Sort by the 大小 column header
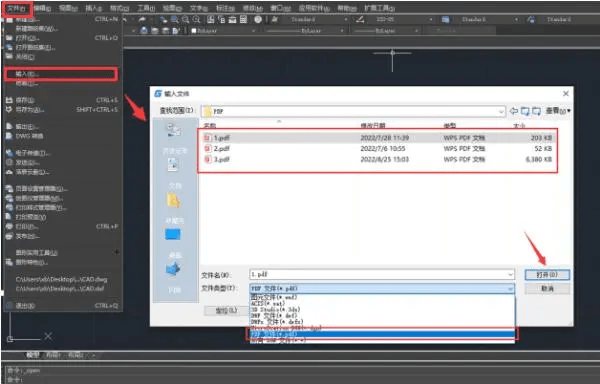 [519, 125]
